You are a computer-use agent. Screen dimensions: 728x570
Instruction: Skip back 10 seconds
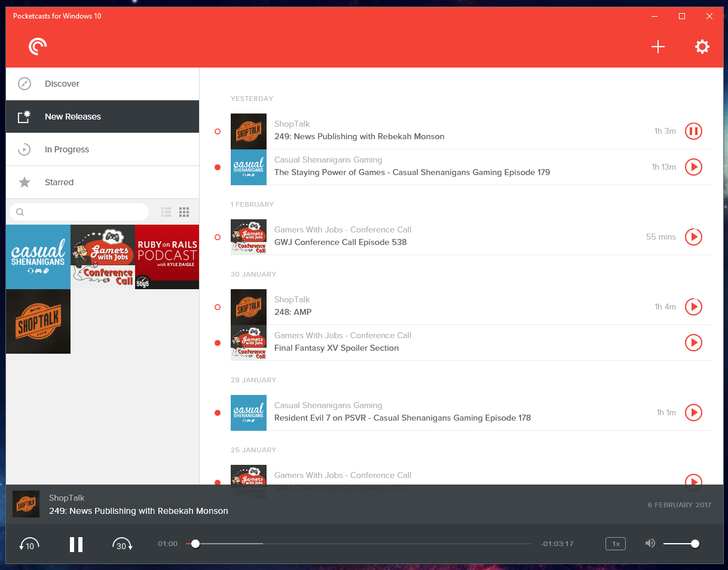(x=29, y=544)
